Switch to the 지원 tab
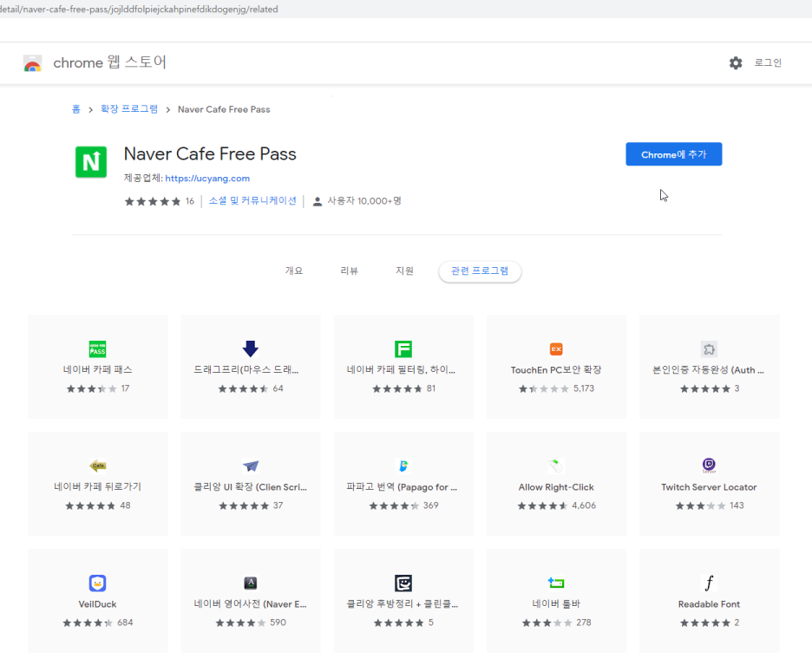This screenshot has width=812, height=658. pyautogui.click(x=404, y=270)
